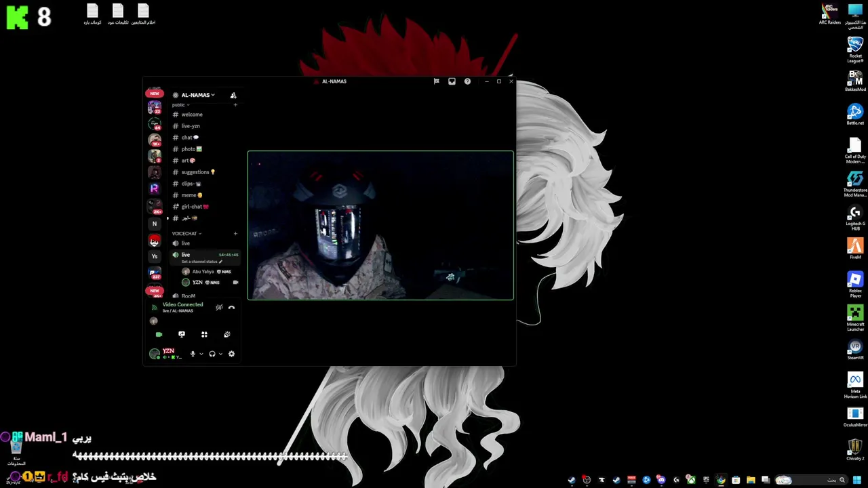Open SteamVR desktop shortcut

855,350
